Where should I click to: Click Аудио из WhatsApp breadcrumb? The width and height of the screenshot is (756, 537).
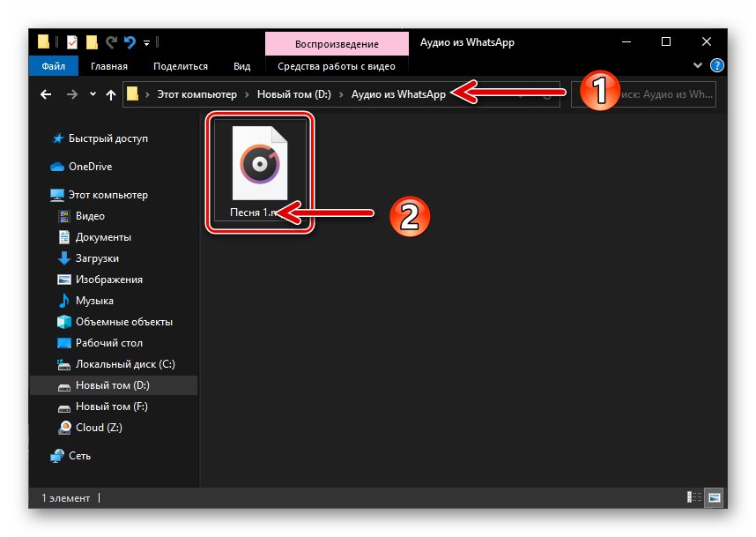(x=398, y=94)
